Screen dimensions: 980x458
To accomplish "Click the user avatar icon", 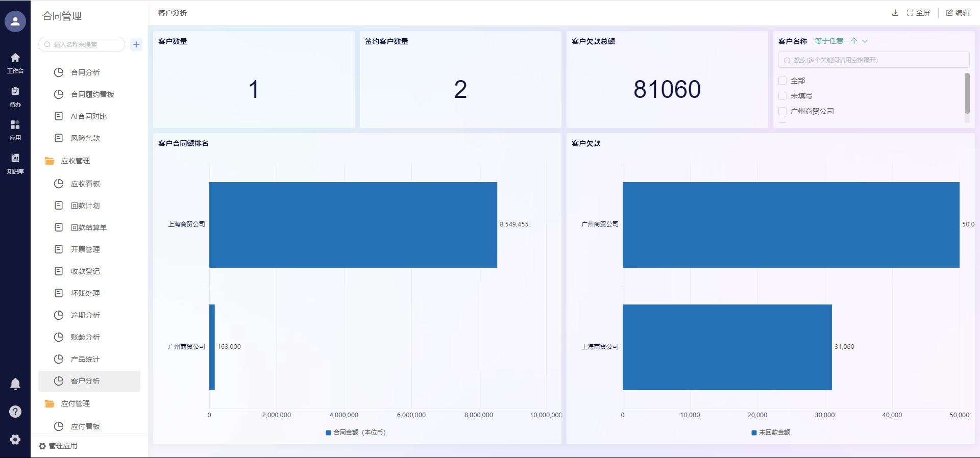I will click(15, 21).
